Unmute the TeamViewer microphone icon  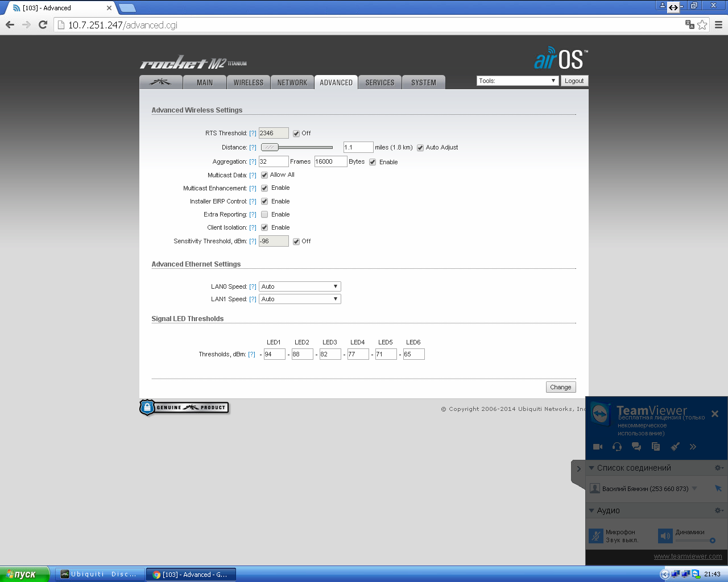(596, 535)
